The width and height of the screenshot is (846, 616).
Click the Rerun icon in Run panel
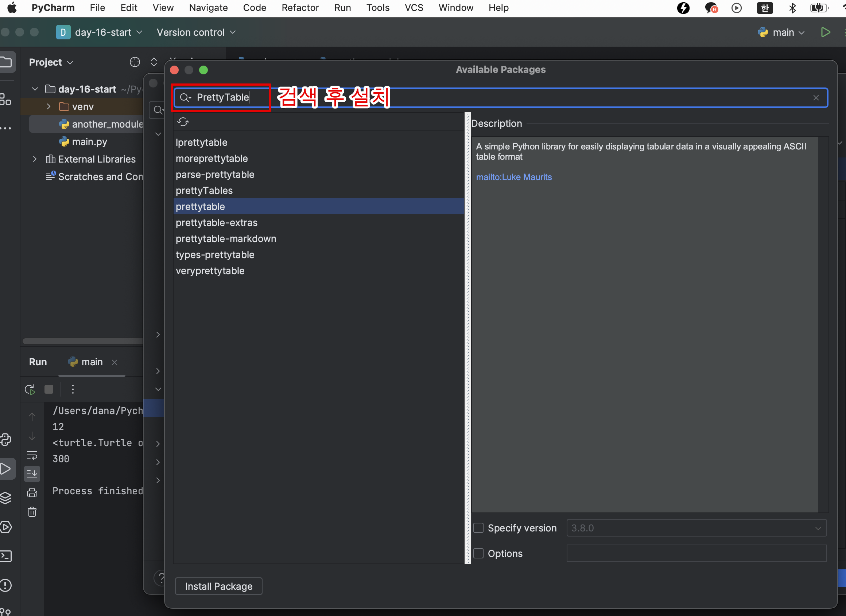(30, 389)
